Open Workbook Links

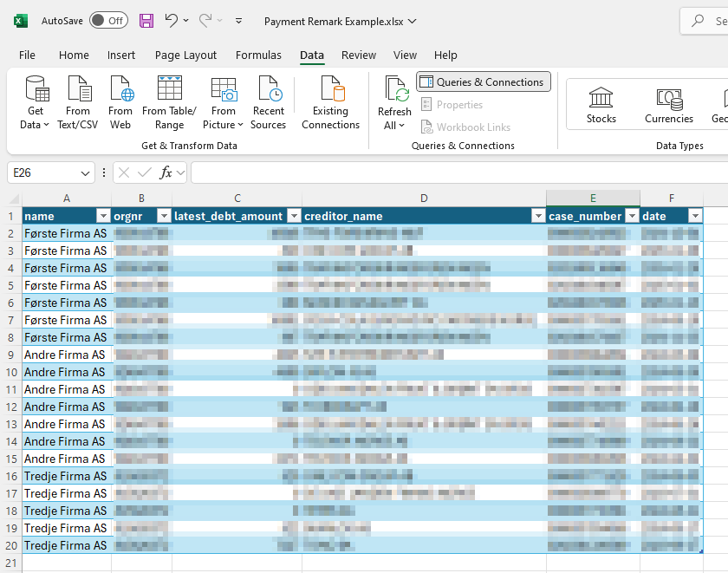coord(465,127)
